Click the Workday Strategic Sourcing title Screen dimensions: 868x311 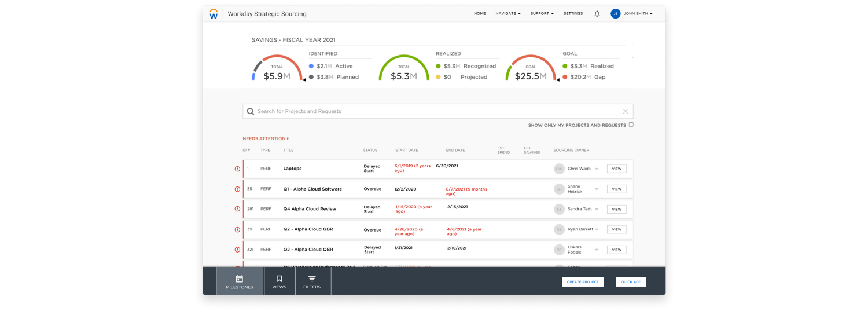pyautogui.click(x=267, y=14)
